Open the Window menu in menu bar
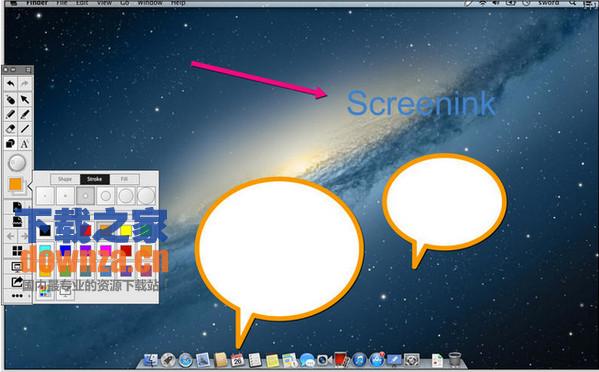 [150, 3]
